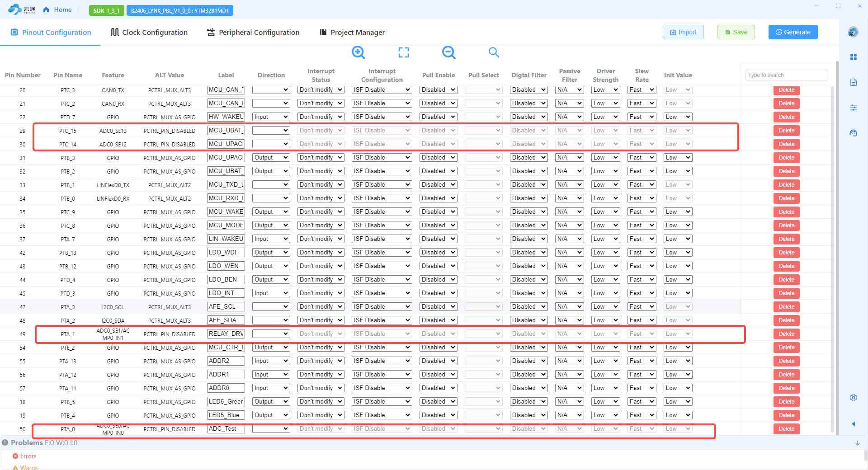Collapse the right sidebar arrow icon

click(x=853, y=424)
